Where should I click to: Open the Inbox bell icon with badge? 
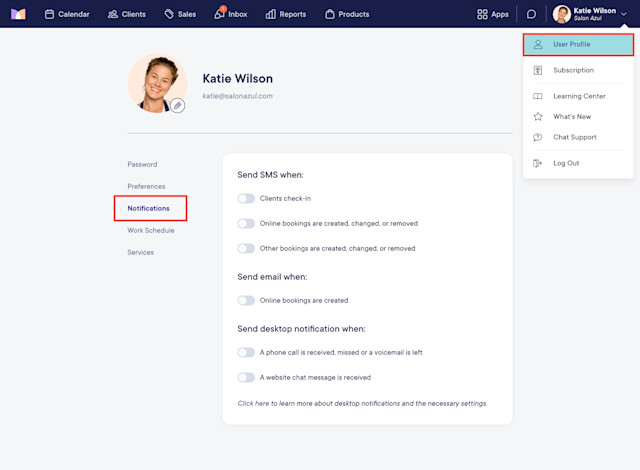[x=220, y=13]
